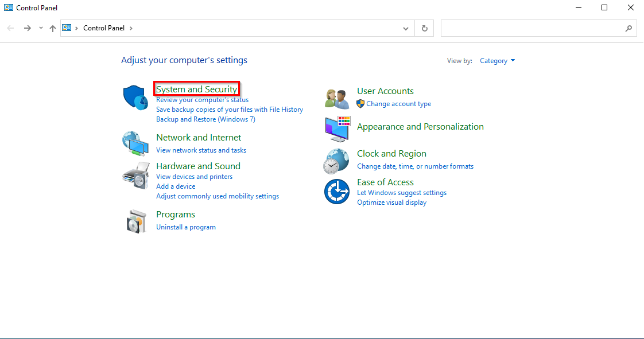The height and width of the screenshot is (339, 644).
Task: Open the Hardware and Sound printer icon
Action: (x=135, y=176)
